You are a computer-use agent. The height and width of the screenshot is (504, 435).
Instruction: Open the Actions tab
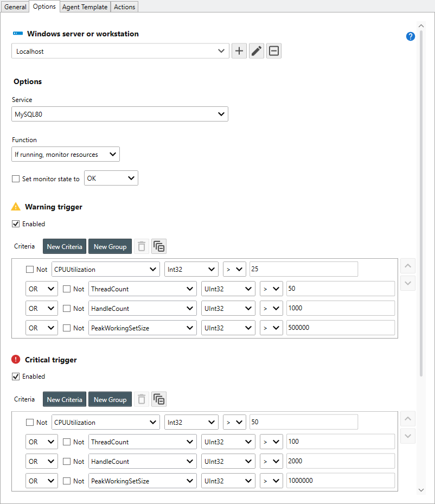pos(124,7)
